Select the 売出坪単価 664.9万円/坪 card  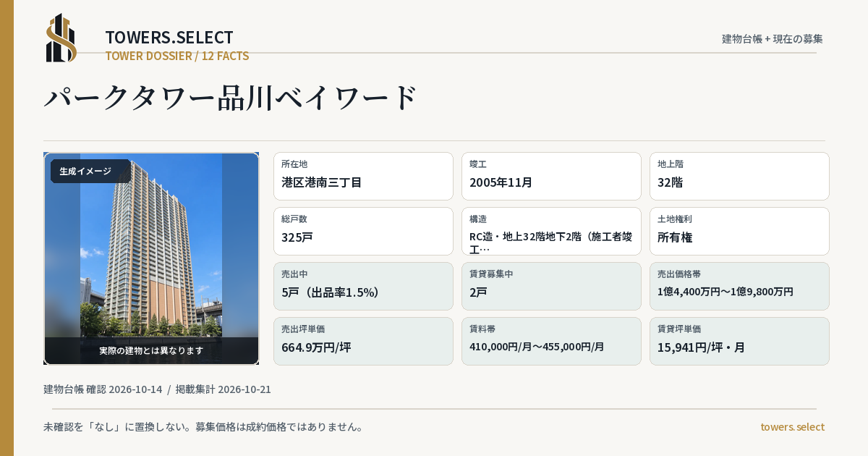point(363,341)
